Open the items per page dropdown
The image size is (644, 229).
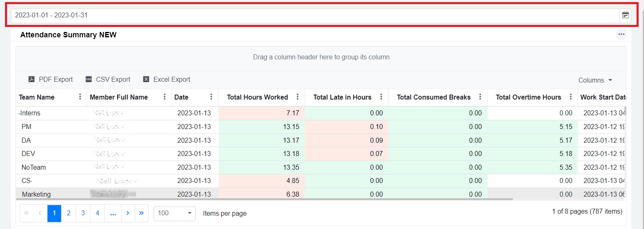point(174,213)
